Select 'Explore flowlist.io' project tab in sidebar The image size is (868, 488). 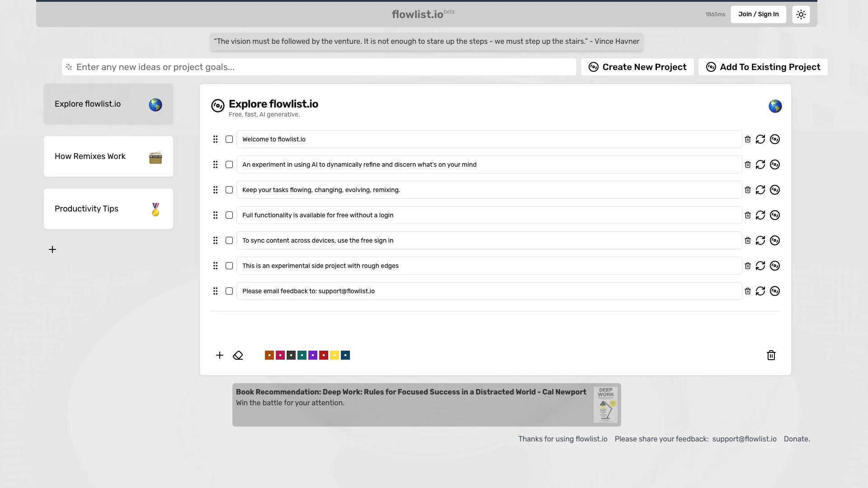(108, 103)
